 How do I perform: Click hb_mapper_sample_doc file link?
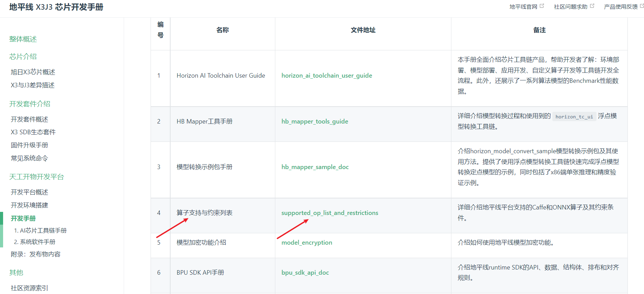pos(315,167)
